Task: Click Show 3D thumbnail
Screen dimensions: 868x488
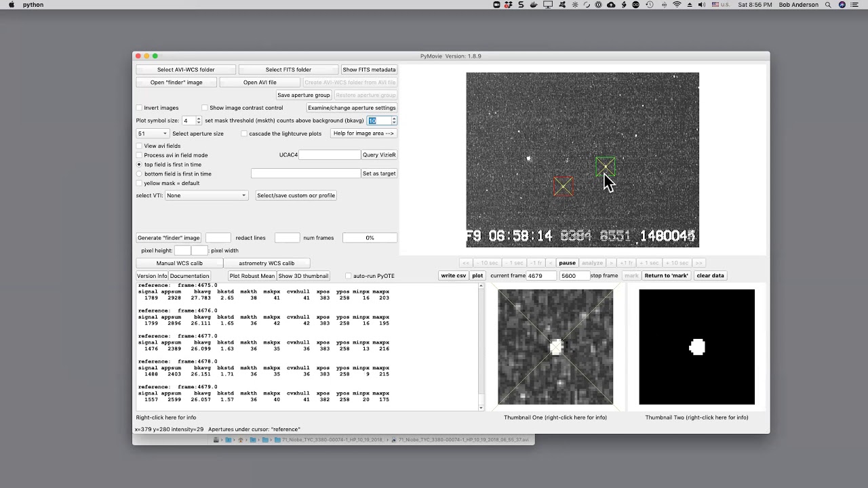Action: pos(303,276)
